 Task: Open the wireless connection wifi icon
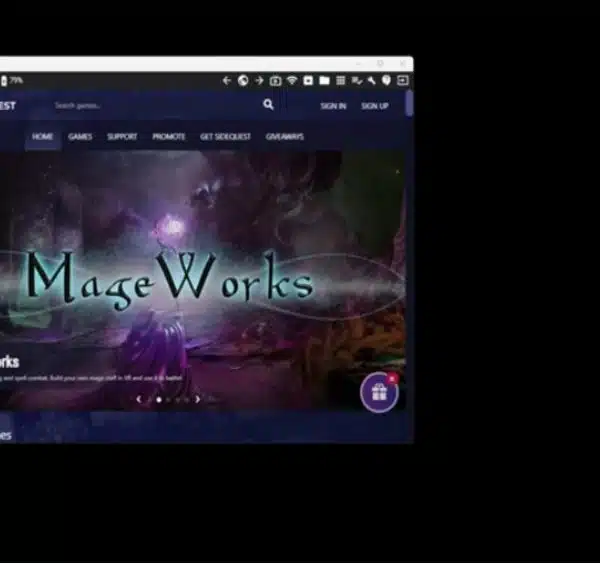tap(292, 80)
